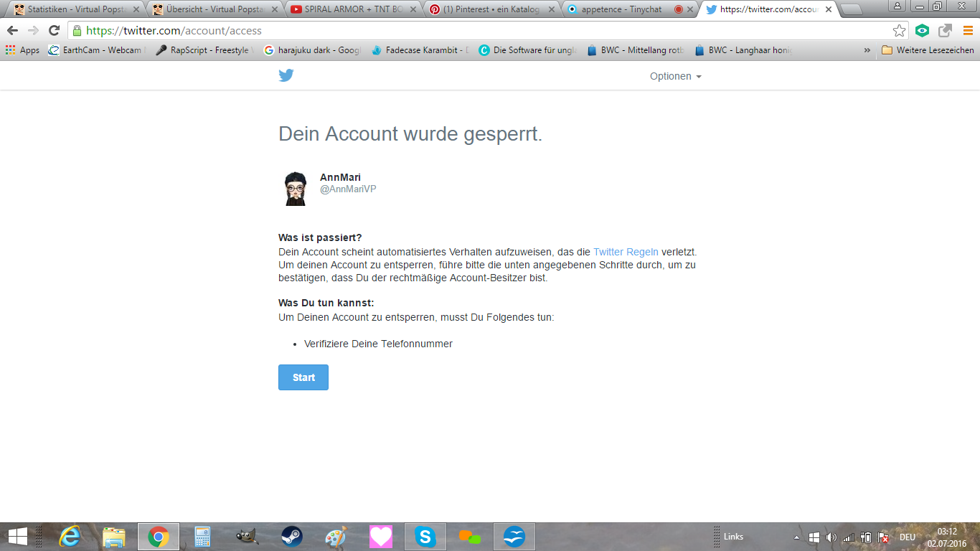Open the Paint palette taskbar icon

336,537
